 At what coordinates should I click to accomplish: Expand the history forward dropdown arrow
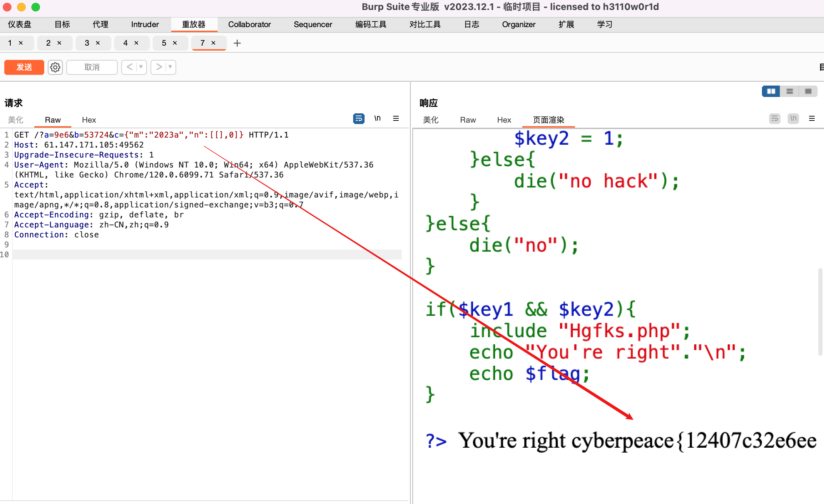click(x=171, y=67)
